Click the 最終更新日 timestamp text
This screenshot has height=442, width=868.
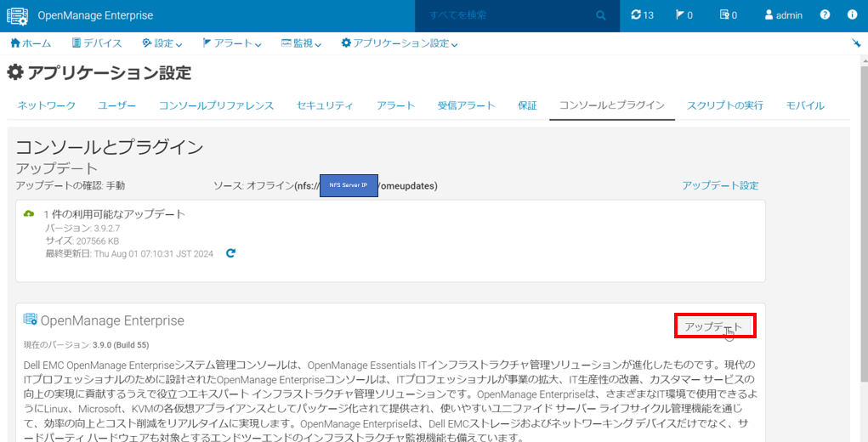[x=129, y=253]
